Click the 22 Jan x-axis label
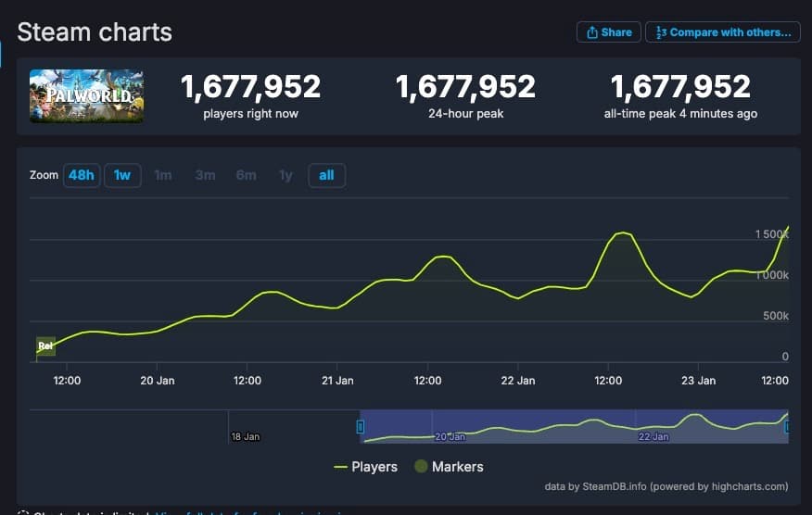The height and width of the screenshot is (515, 812). [x=518, y=381]
